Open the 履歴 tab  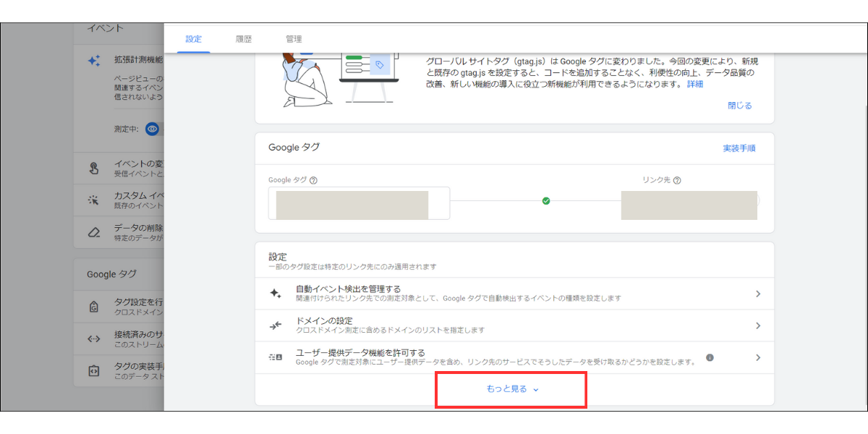(244, 39)
